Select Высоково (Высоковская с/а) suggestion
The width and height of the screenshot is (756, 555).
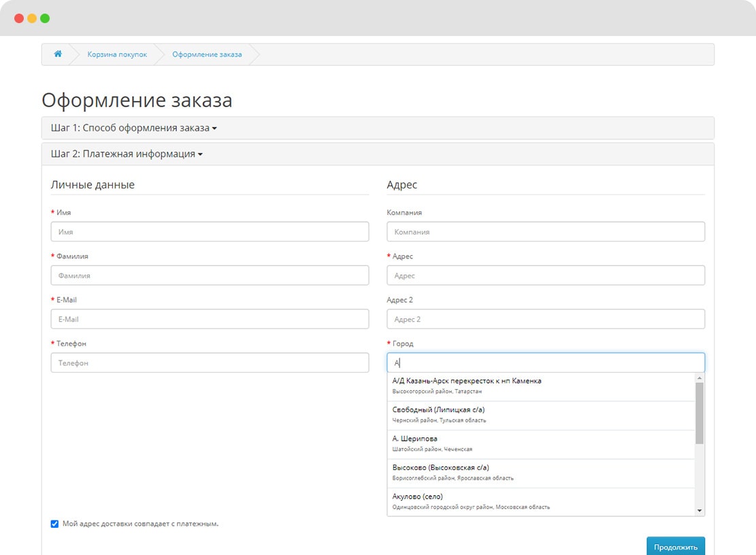click(x=541, y=473)
